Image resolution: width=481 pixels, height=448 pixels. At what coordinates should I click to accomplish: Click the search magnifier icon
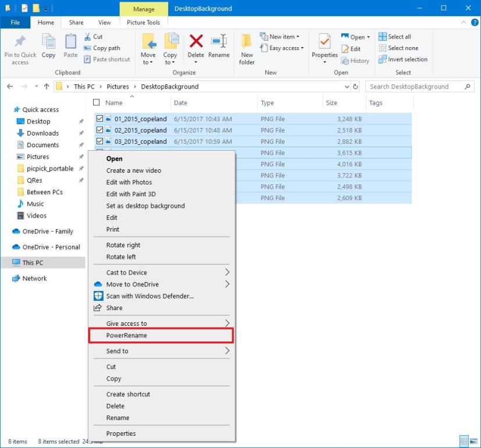[x=467, y=87]
